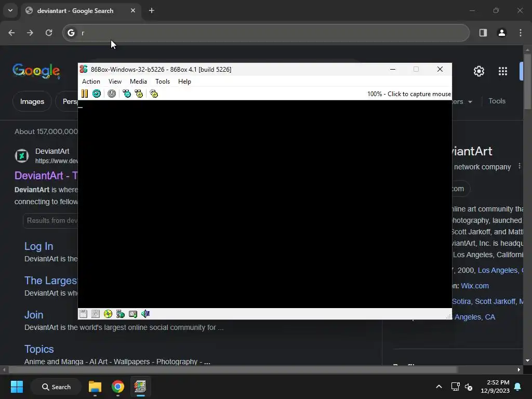Select the Images search filter
This screenshot has width=532, height=399.
coord(32,101)
